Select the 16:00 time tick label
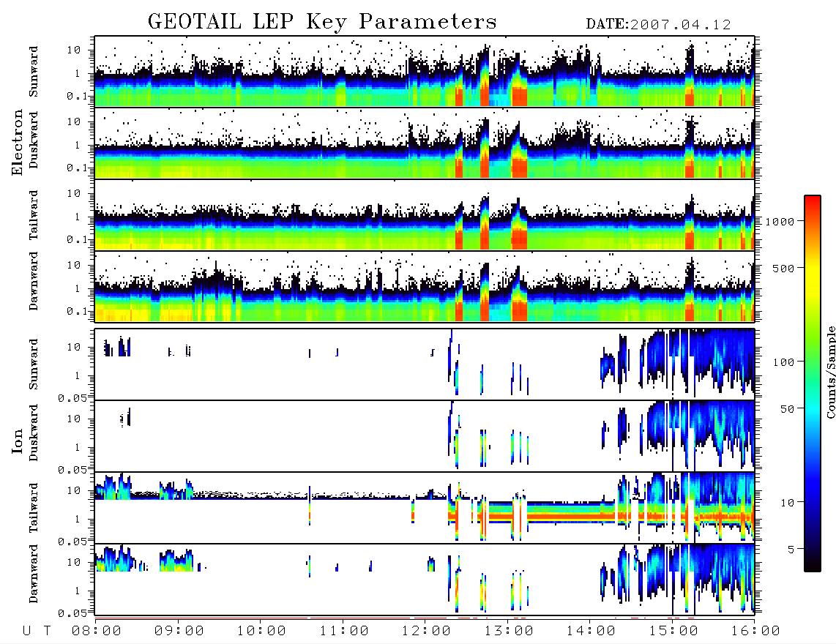836x644 pixels. click(755, 632)
